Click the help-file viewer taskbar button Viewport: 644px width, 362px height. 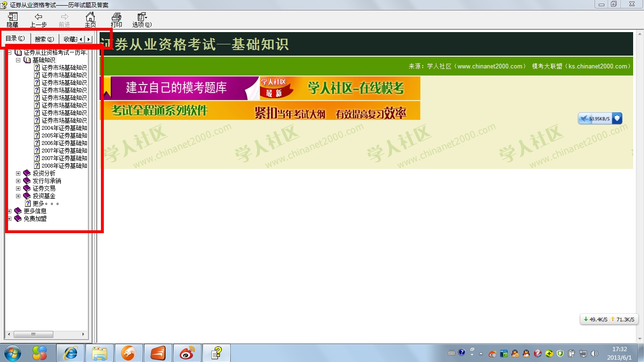pos(217,353)
